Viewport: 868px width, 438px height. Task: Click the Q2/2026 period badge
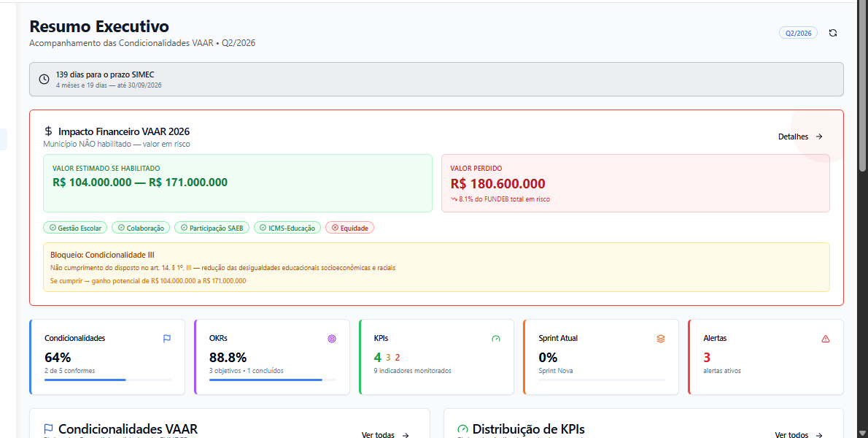798,34
